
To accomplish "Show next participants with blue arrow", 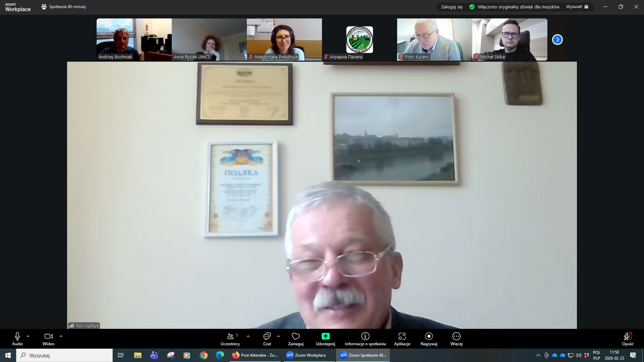I will (x=557, y=40).
